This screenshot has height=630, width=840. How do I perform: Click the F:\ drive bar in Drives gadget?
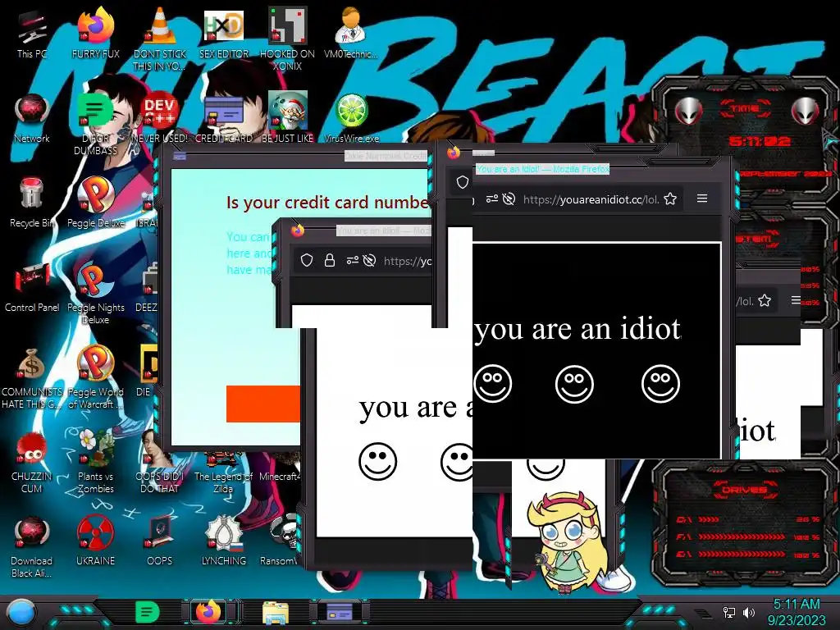click(747, 536)
